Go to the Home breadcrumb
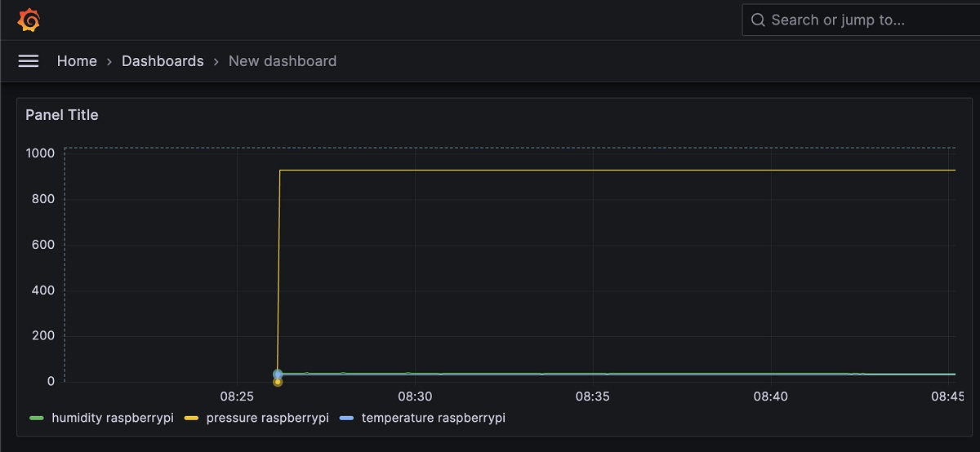Image resolution: width=980 pixels, height=452 pixels. tap(77, 61)
